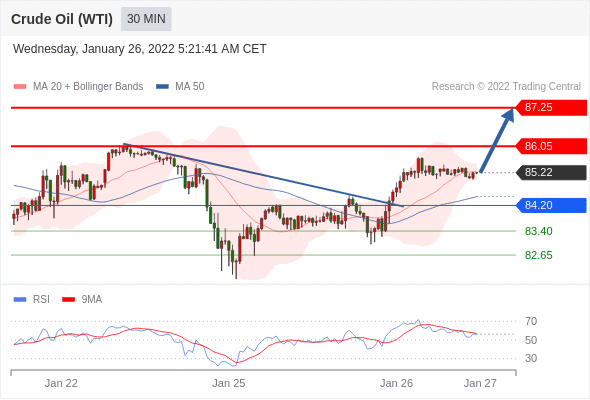Screen dimensions: 590x400
Task: Click the 83.40 support level label
Action: point(539,231)
